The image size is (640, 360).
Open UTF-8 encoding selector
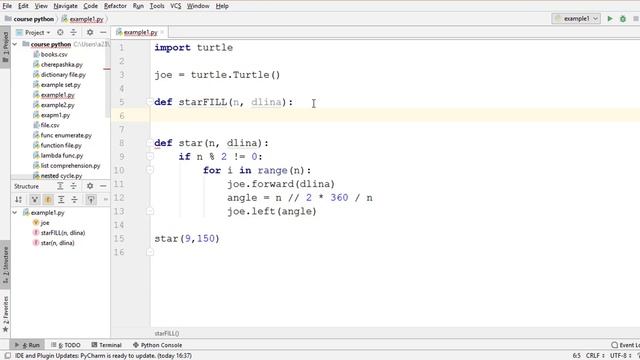coord(621,356)
